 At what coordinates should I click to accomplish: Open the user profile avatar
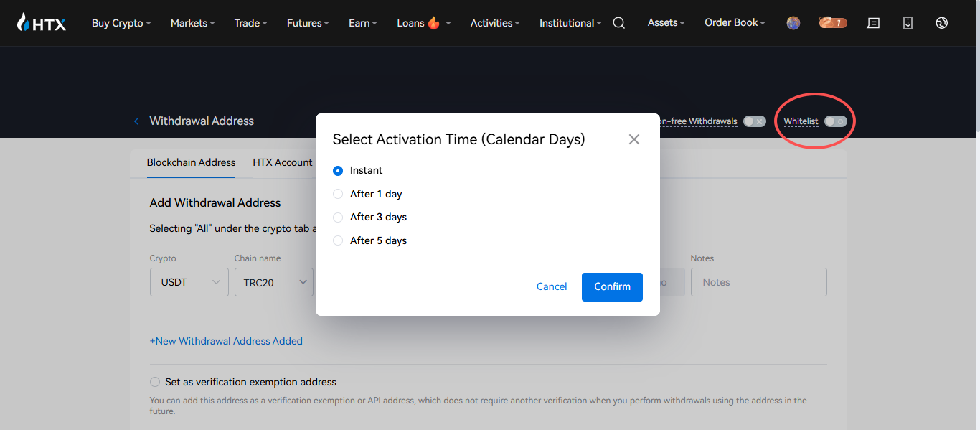pos(793,23)
